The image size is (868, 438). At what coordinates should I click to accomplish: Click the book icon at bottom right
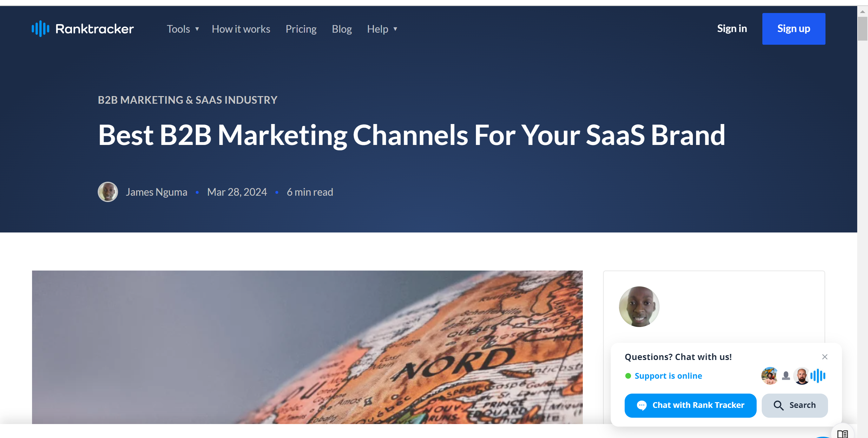[842, 434]
